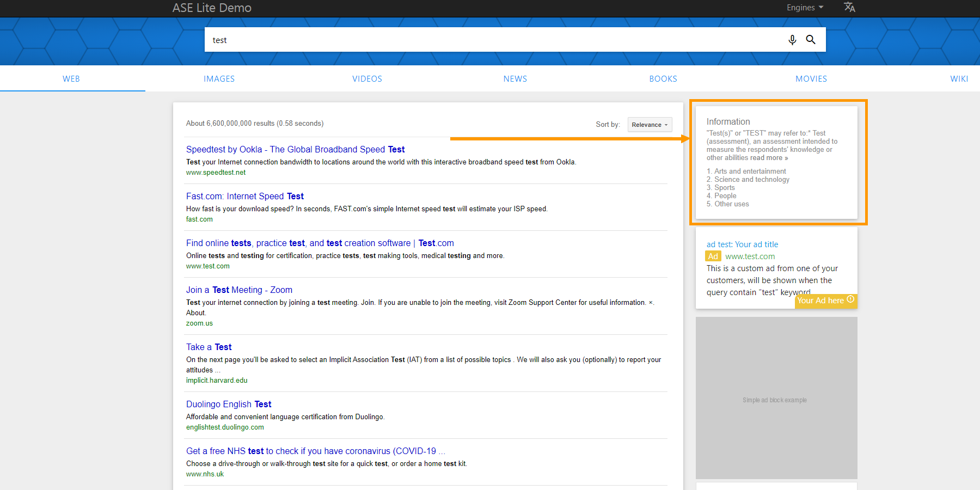Switch to the WIKI tab
Image resolution: width=980 pixels, height=490 pixels.
(x=959, y=79)
